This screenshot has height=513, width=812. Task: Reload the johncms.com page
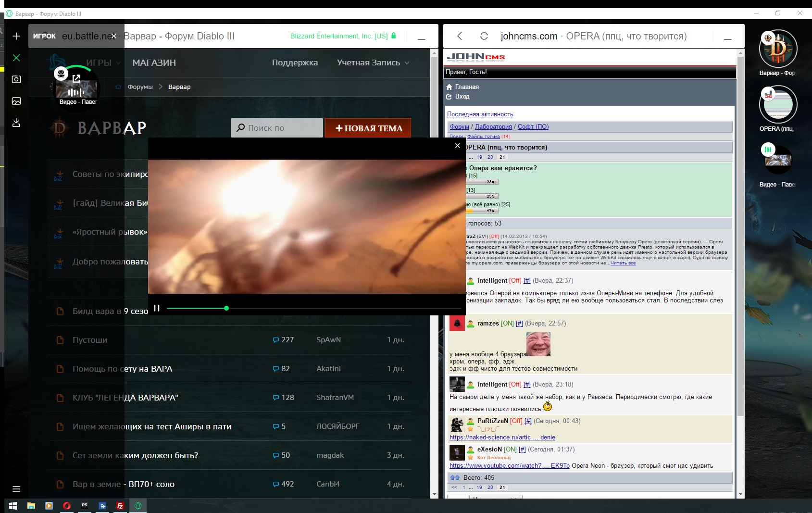click(484, 36)
